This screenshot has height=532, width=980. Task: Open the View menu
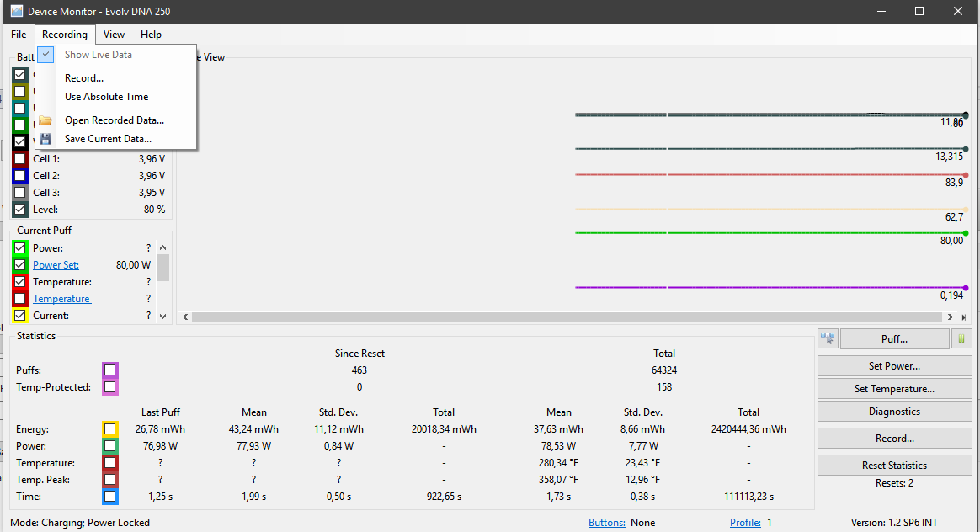click(114, 35)
